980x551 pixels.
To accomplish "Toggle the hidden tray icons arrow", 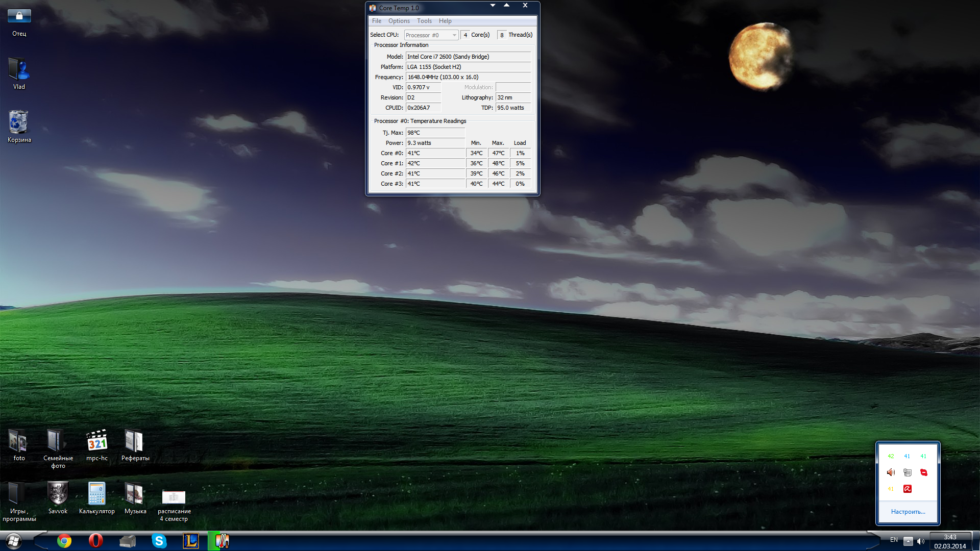I will tap(908, 541).
